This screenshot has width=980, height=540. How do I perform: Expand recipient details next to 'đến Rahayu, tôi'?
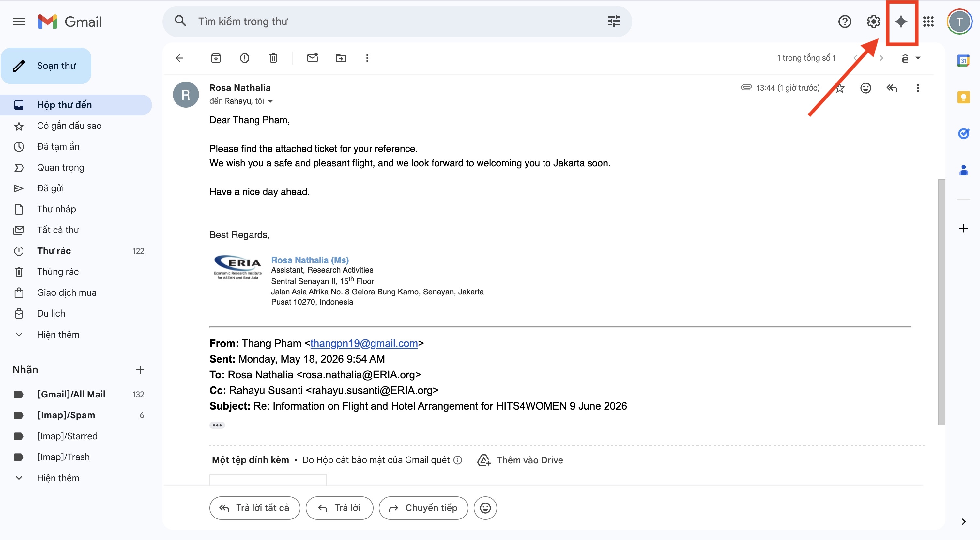(270, 101)
